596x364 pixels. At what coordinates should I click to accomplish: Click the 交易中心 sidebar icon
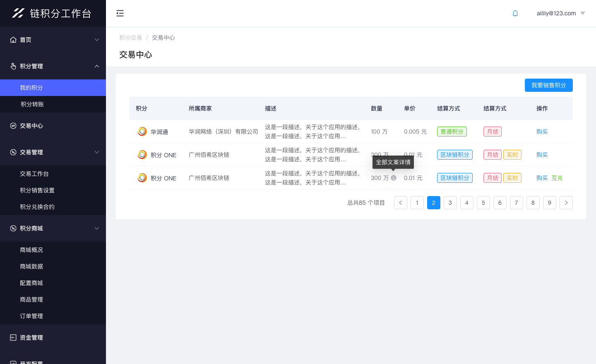(13, 126)
